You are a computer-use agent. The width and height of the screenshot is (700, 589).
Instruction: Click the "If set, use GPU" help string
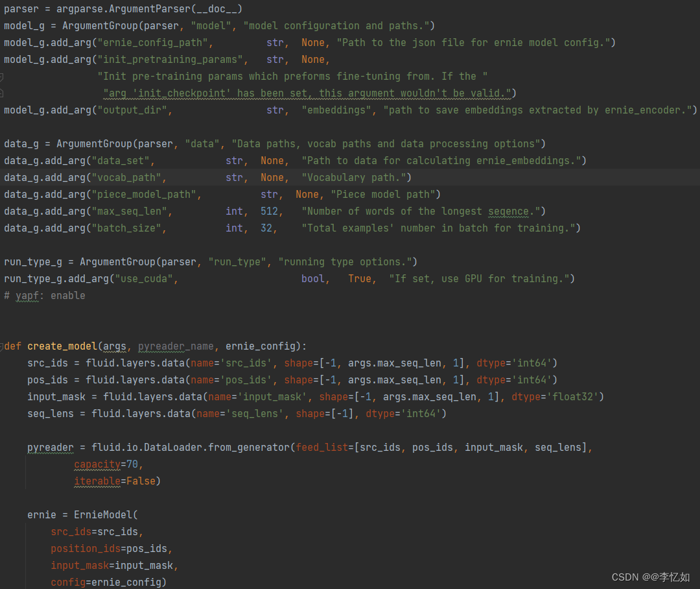479,279
